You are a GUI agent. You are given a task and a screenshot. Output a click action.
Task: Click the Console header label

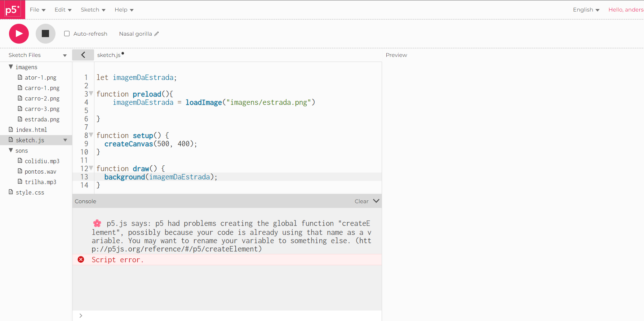click(85, 201)
